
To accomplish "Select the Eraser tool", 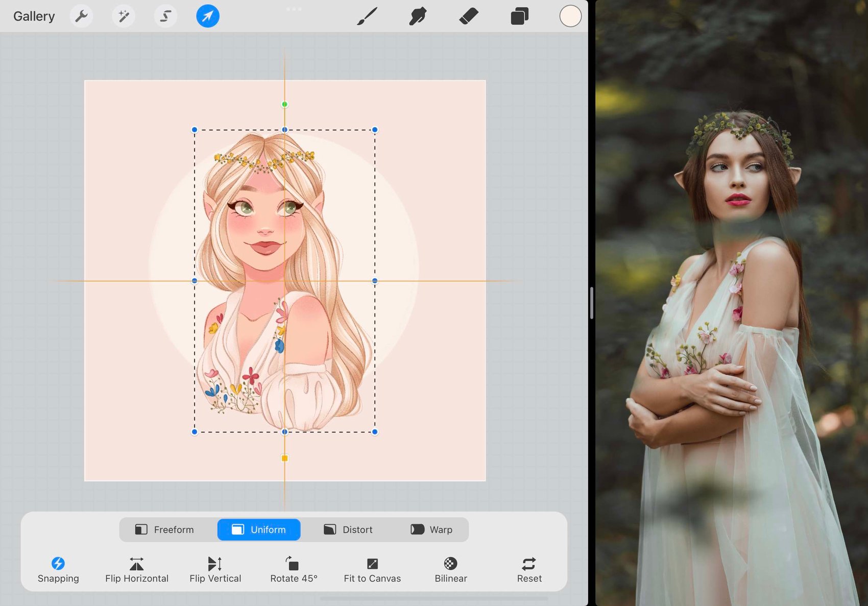I will (469, 16).
